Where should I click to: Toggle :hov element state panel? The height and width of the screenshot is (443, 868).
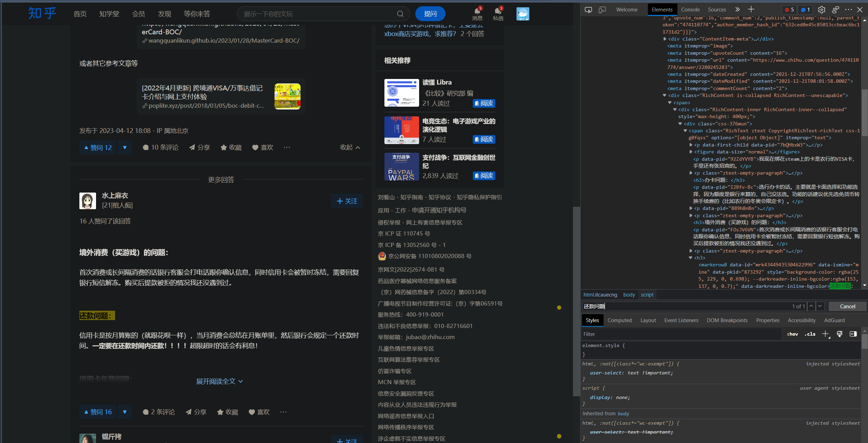792,334
